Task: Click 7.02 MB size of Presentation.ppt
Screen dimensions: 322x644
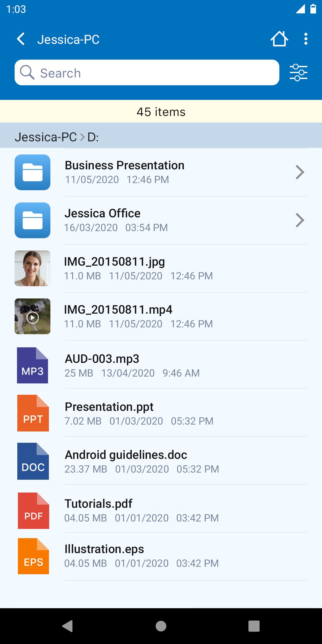Action: pyautogui.click(x=83, y=421)
